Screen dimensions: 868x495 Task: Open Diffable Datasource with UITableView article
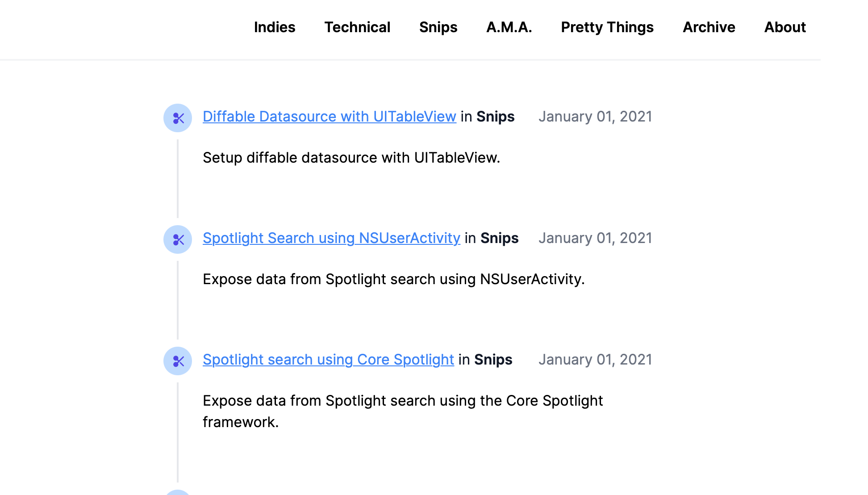(330, 117)
